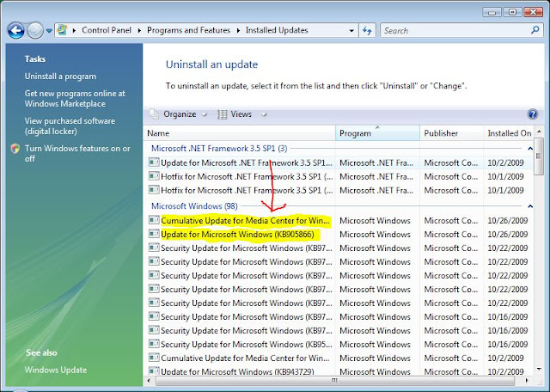Select highlighted Cumulative Update for Media Center 10/26/2009
550x392 pixels.
tap(246, 221)
